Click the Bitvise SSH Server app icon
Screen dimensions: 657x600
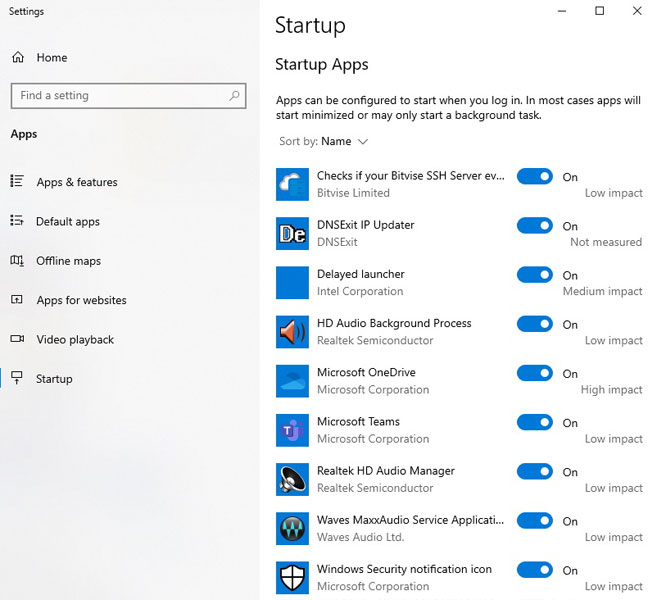click(x=292, y=184)
